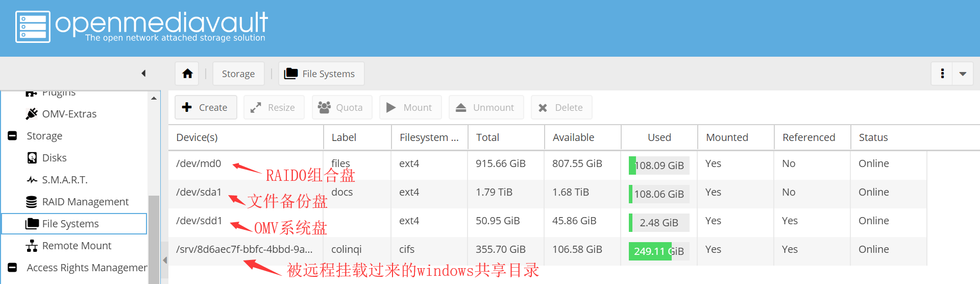Sort by Device(s) column header
Viewport: 980px width, 284px height.
[x=246, y=137]
